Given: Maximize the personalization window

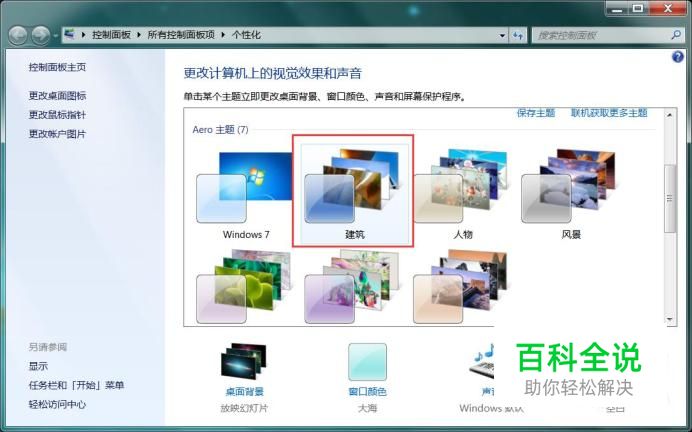Looking at the screenshot, I should (x=637, y=8).
